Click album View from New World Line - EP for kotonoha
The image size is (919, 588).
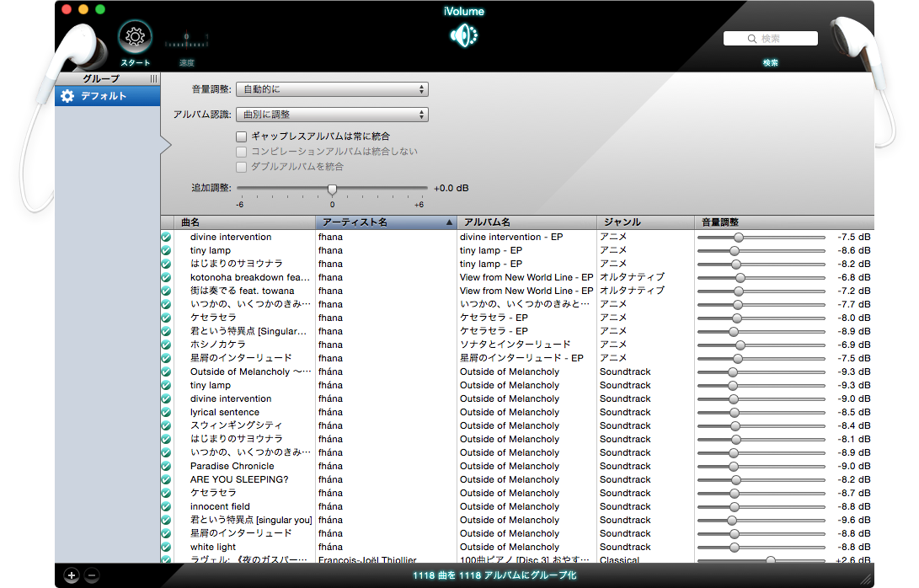(x=526, y=277)
